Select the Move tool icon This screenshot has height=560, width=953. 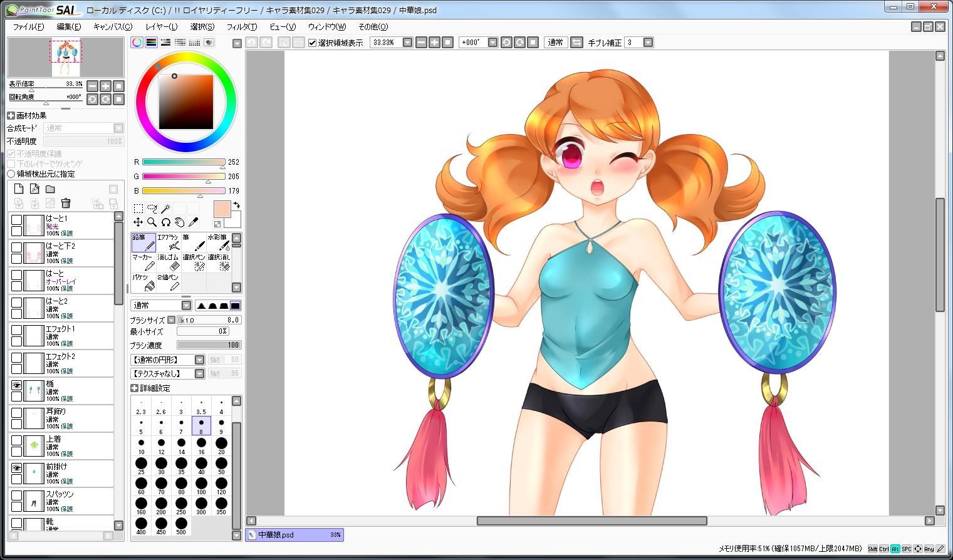pyautogui.click(x=138, y=222)
